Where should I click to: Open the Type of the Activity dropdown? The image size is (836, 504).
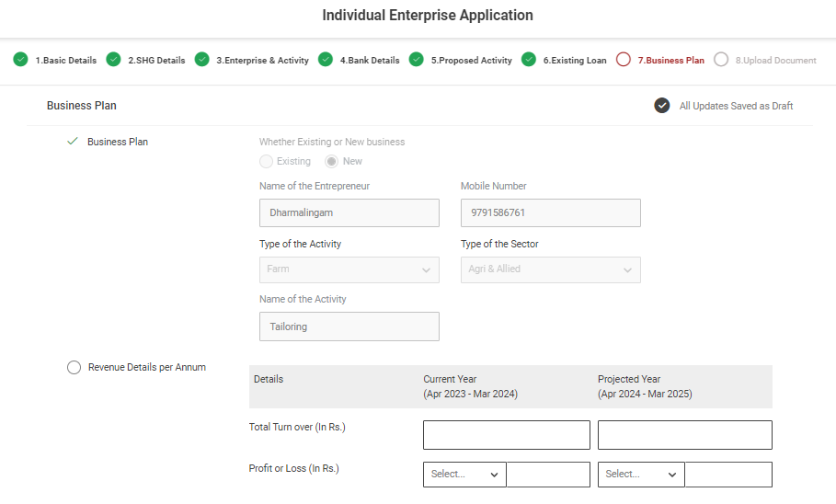click(349, 269)
